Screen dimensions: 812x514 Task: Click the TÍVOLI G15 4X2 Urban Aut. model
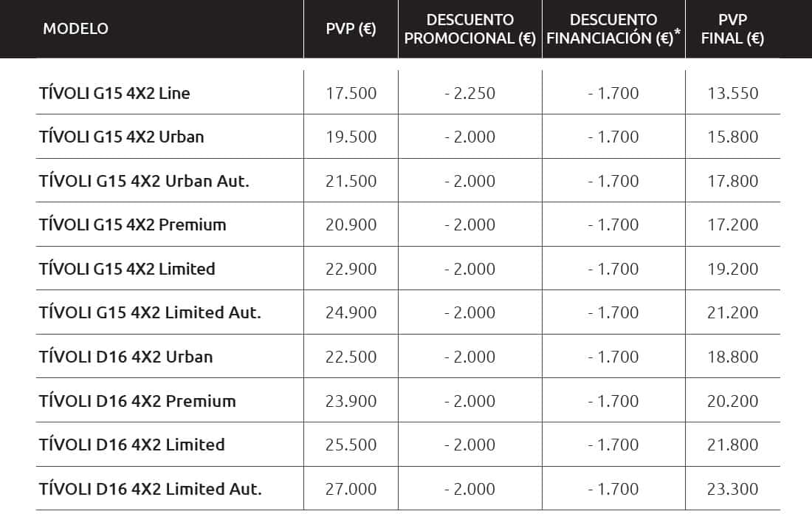click(x=144, y=181)
